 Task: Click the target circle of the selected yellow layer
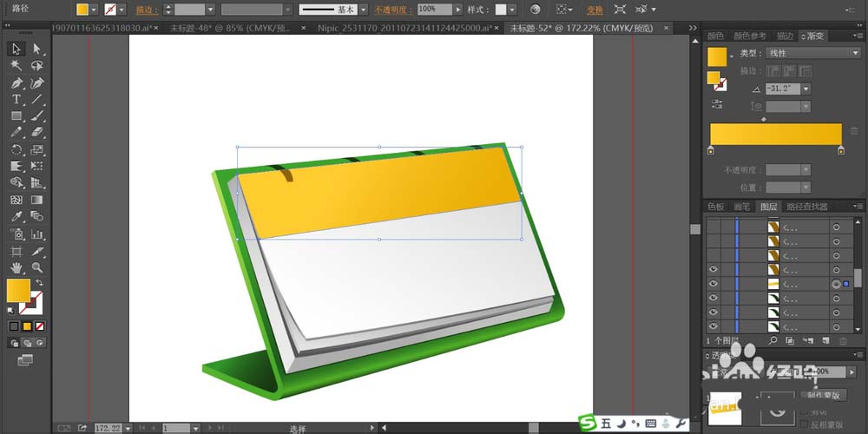[836, 284]
